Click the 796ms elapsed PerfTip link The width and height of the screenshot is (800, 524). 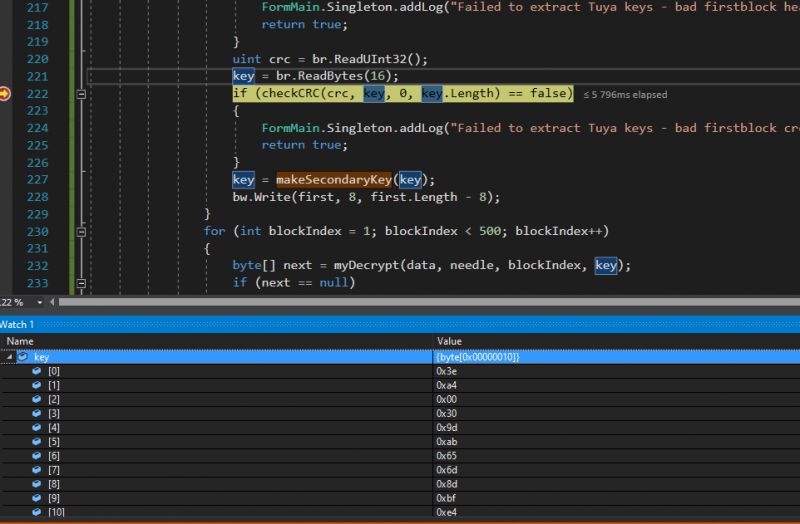[625, 95]
